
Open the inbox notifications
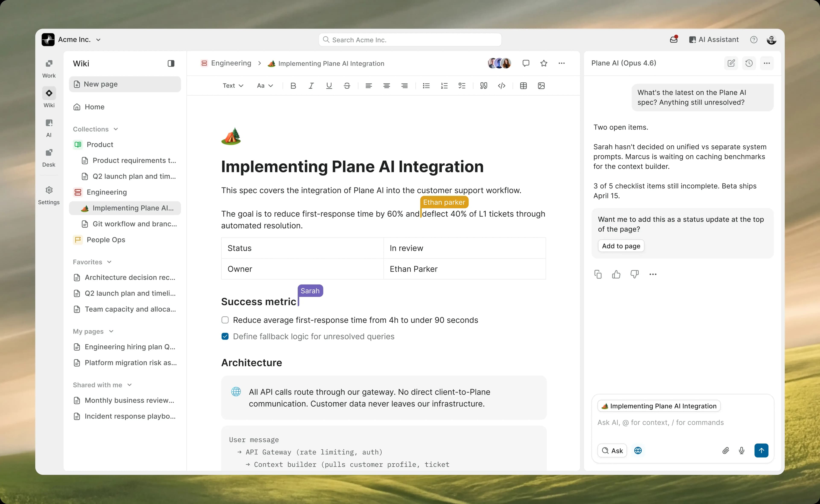(x=674, y=39)
